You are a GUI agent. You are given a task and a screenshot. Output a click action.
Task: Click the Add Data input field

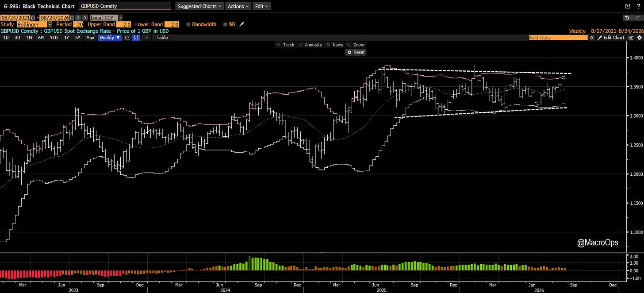[558, 38]
